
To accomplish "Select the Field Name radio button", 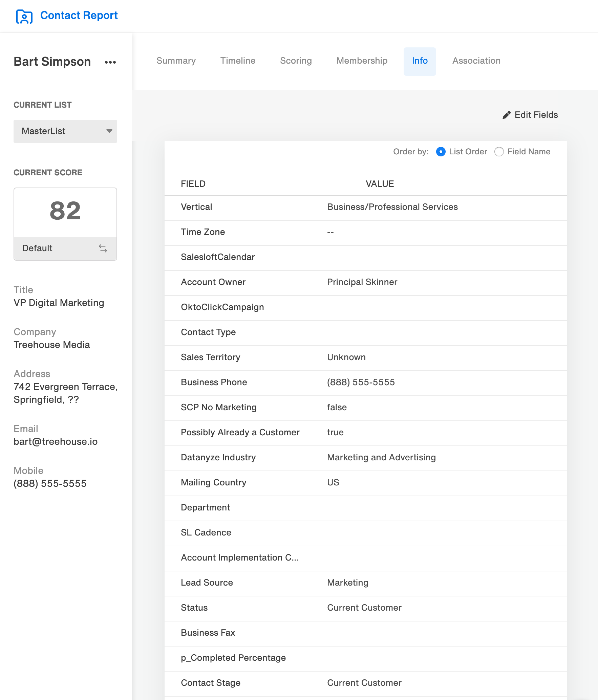I will pyautogui.click(x=499, y=152).
